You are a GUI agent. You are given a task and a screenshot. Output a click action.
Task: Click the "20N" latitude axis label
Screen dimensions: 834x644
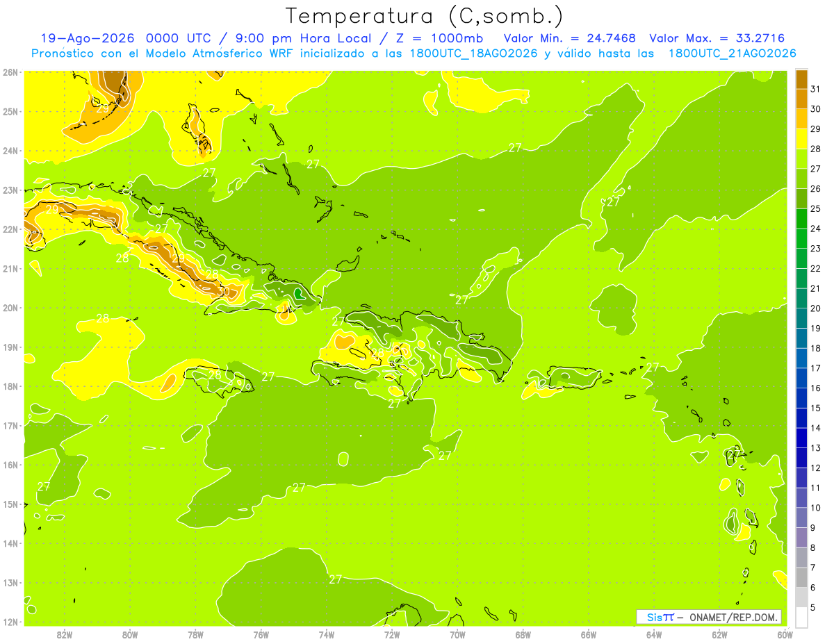pyautogui.click(x=10, y=308)
